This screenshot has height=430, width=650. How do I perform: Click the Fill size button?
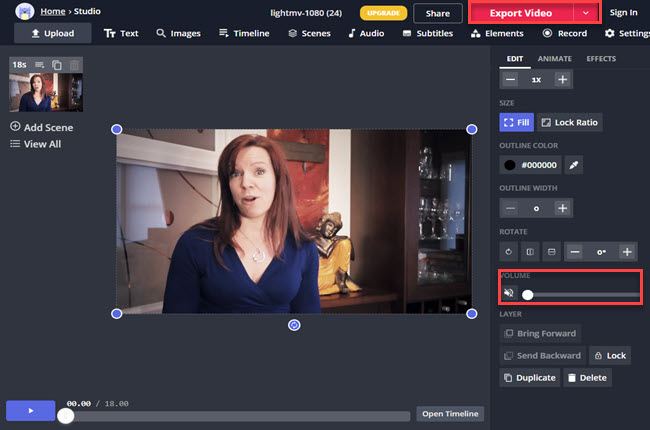click(x=517, y=122)
